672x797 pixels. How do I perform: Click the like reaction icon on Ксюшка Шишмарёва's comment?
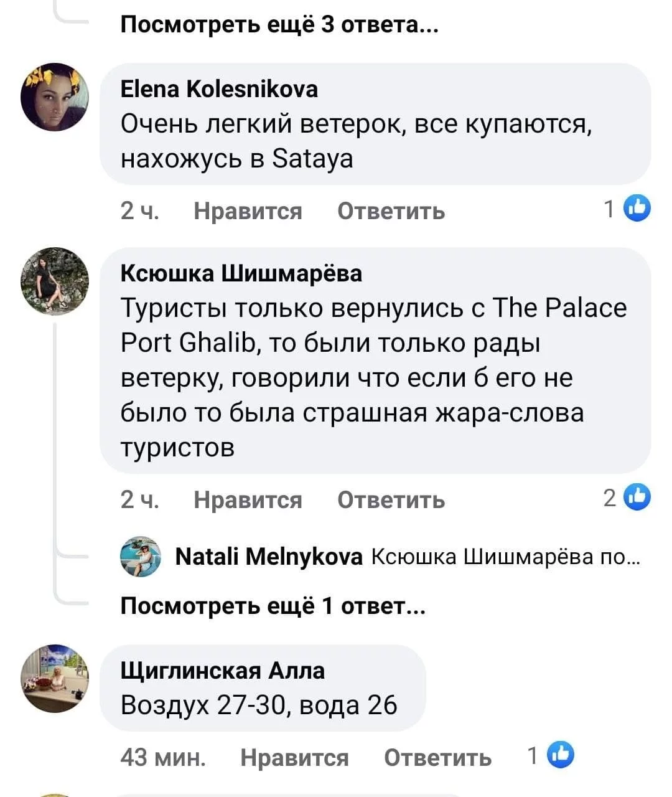(x=637, y=498)
